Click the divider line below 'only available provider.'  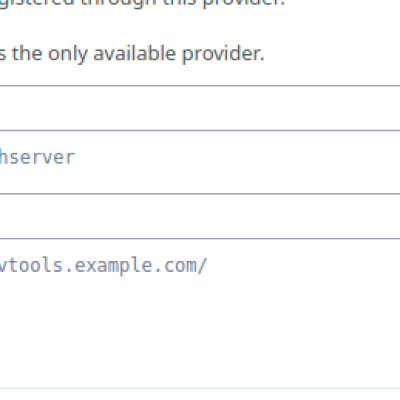pyautogui.click(x=200, y=86)
